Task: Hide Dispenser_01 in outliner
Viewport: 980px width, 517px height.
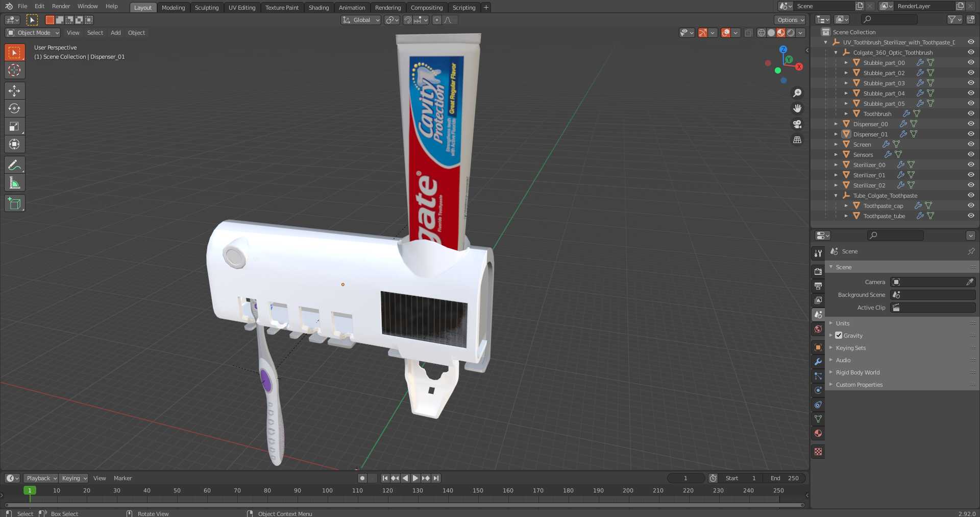Action: (x=971, y=134)
